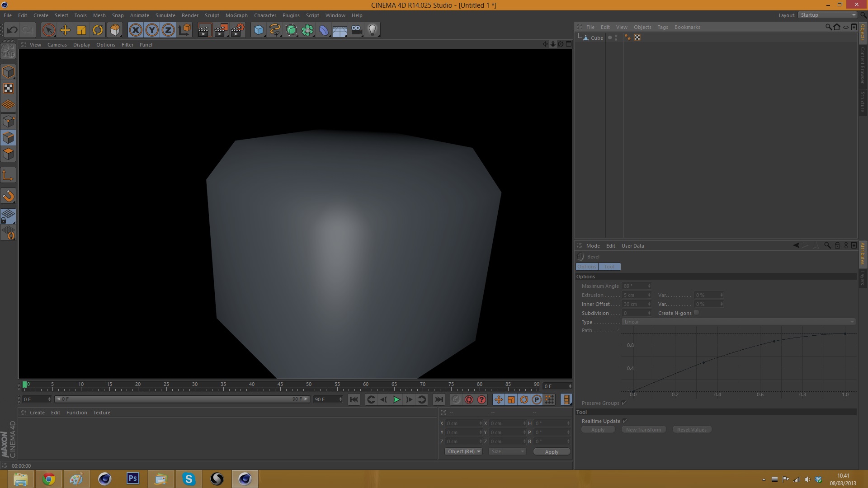Select the Move tool in top toolbar
This screenshot has height=488, width=868.
65,30
